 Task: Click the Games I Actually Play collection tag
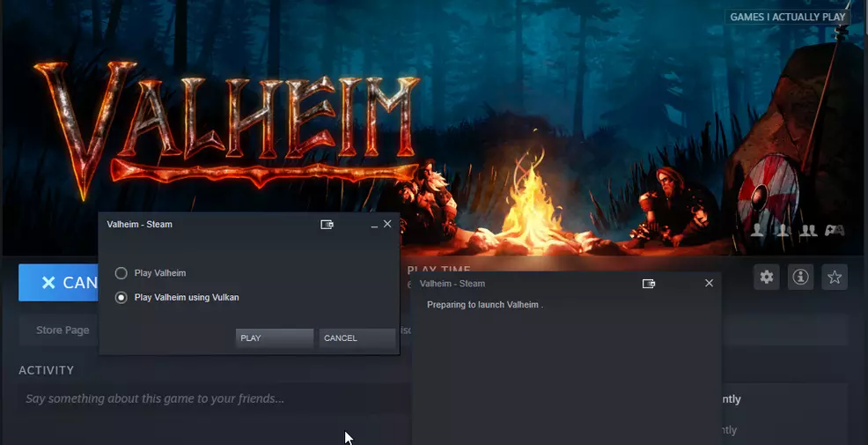click(x=787, y=17)
